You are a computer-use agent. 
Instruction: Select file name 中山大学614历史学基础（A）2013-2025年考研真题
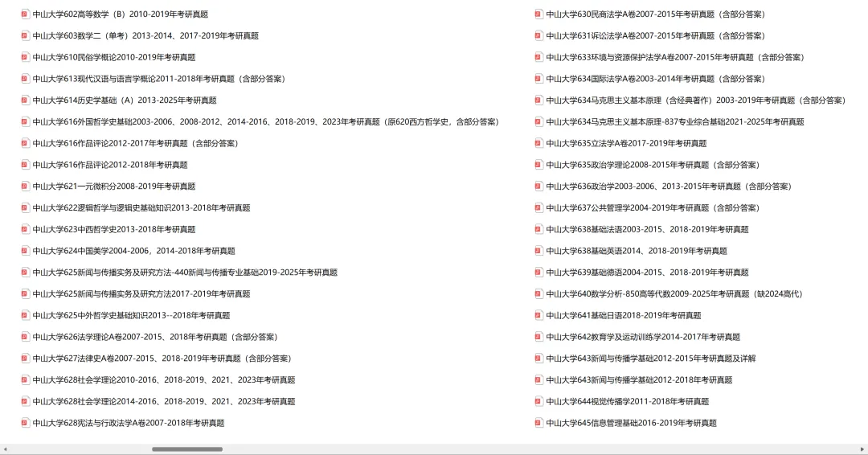[x=125, y=100]
